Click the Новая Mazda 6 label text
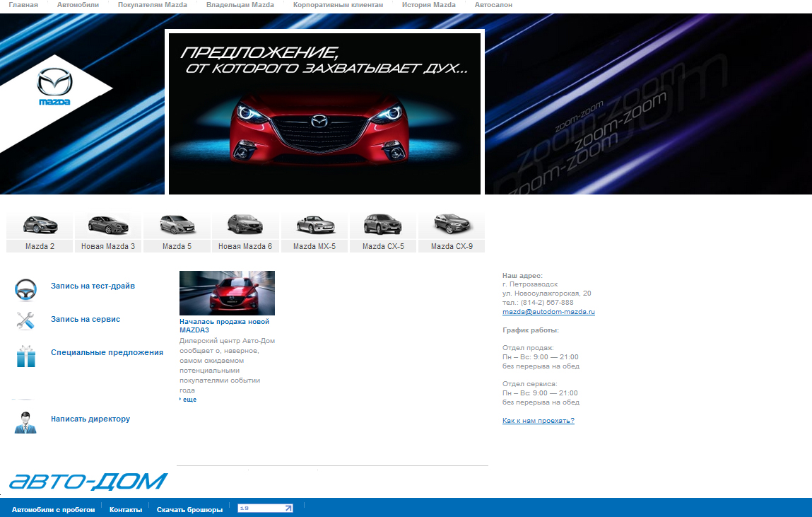812x517 pixels. (245, 247)
